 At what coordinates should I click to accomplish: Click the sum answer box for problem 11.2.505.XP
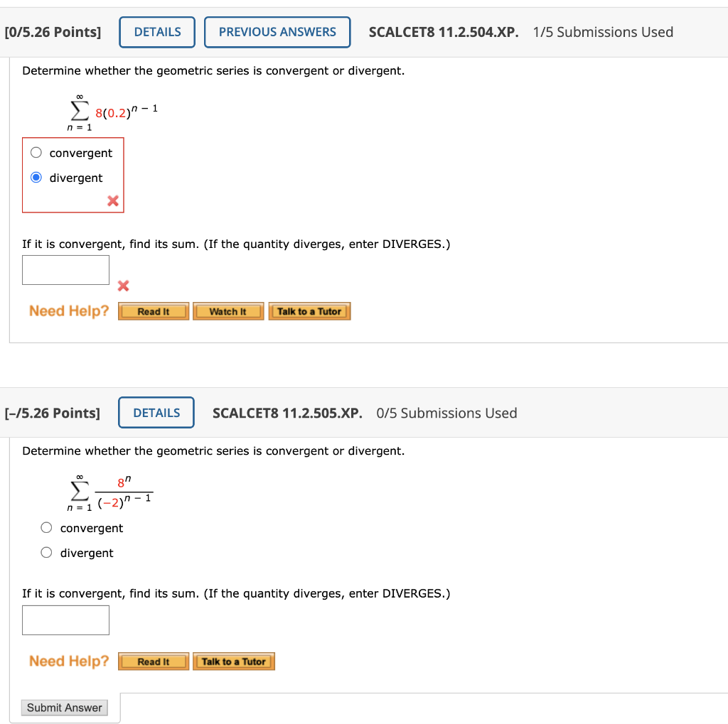[65, 620]
